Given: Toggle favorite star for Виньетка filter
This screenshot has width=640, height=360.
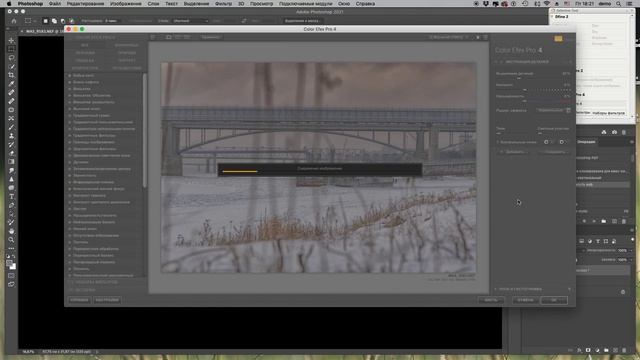Looking at the screenshot, I should (70, 89).
